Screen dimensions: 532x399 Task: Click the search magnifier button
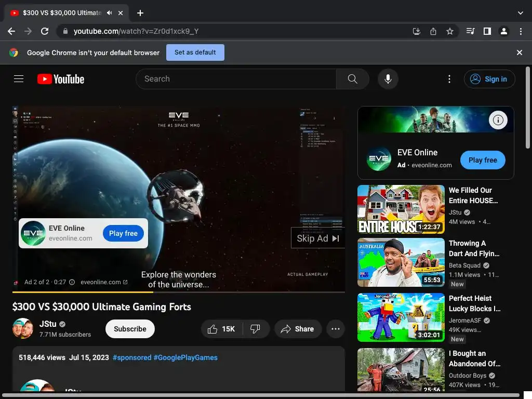(353, 79)
